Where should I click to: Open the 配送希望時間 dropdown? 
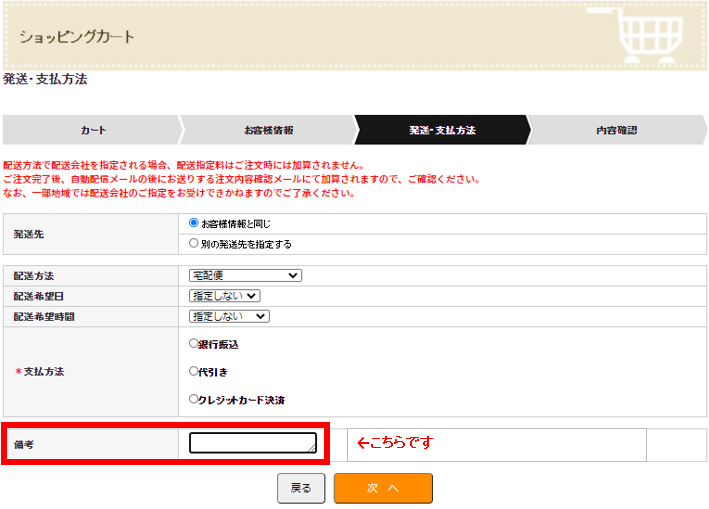point(229,316)
